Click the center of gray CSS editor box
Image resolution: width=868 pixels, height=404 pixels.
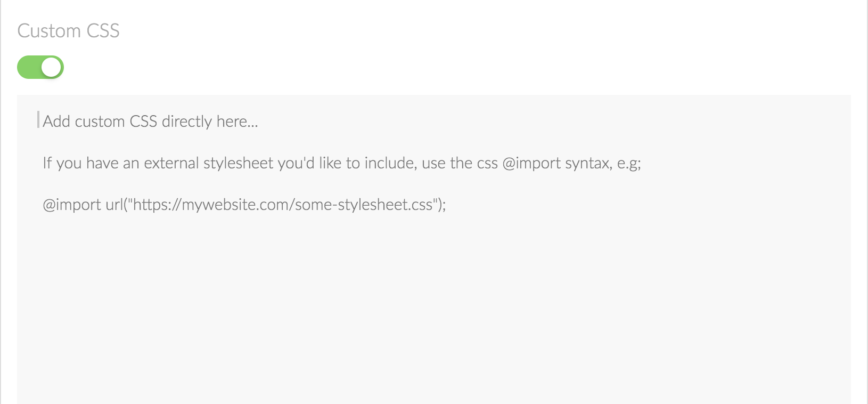[x=433, y=249]
